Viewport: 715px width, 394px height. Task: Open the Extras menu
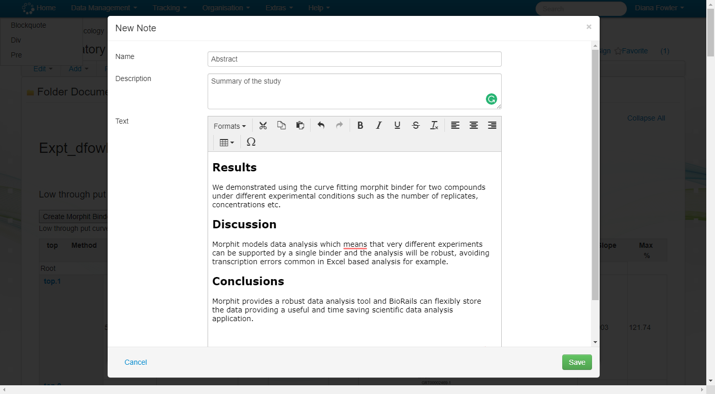coord(279,8)
